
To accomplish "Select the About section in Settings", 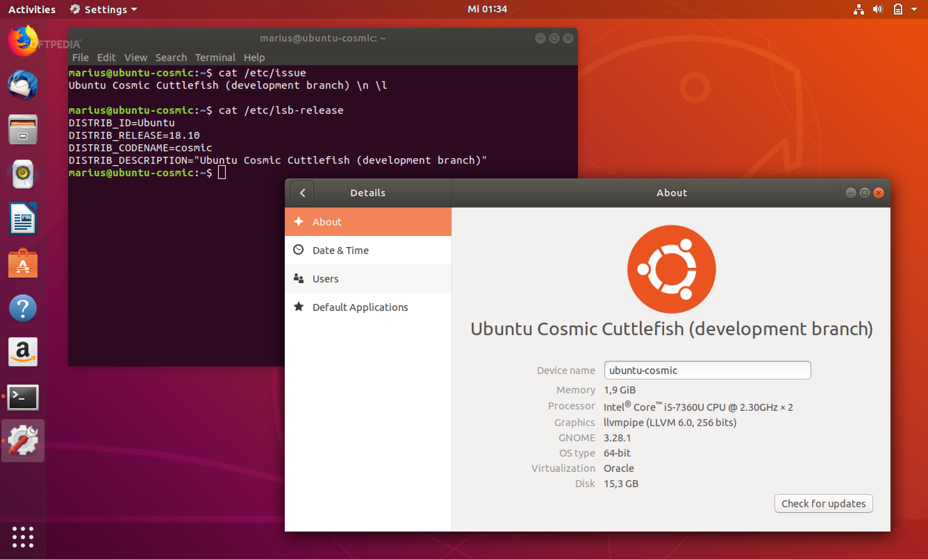I will pos(367,221).
